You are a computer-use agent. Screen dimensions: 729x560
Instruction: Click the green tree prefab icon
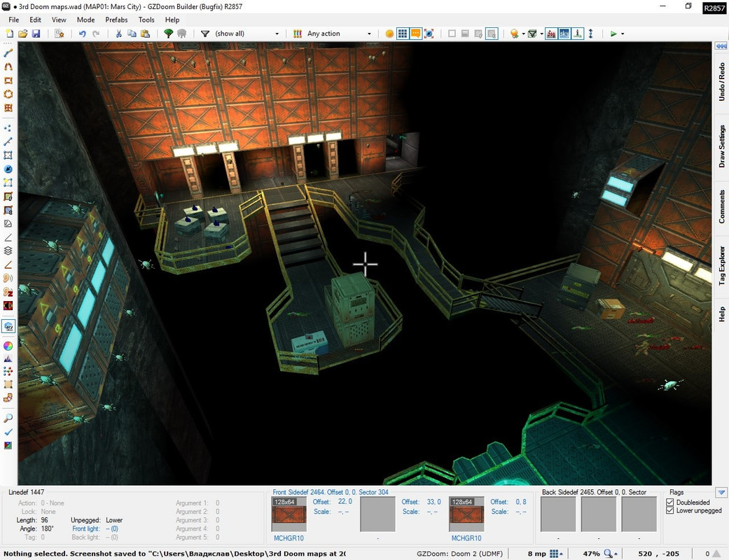click(x=168, y=34)
